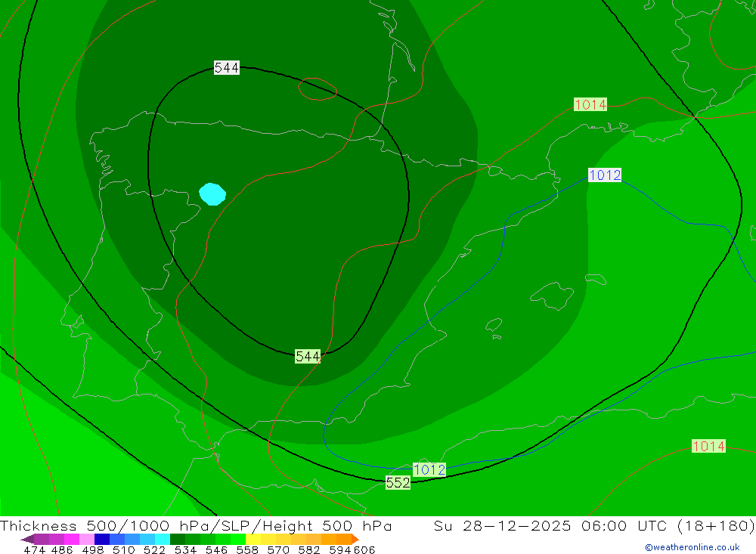
Task: Pick the magenta legend swatch
Action: pos(72,539)
